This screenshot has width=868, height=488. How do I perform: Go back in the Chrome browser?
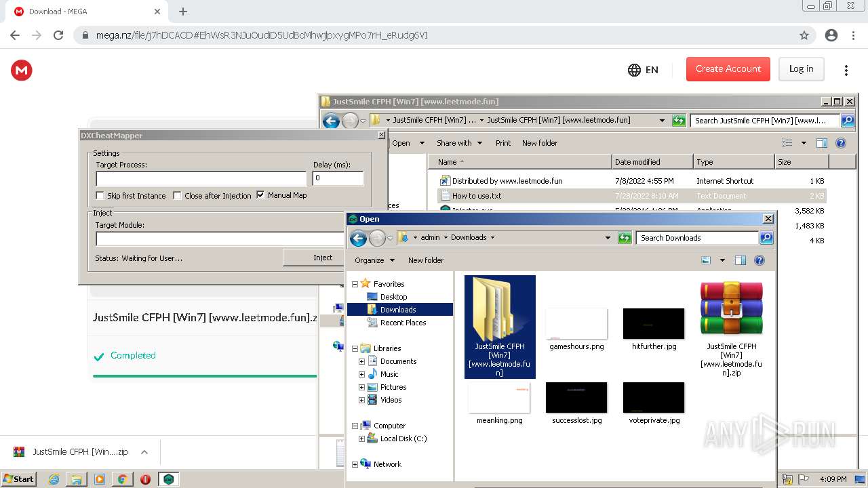[15, 35]
